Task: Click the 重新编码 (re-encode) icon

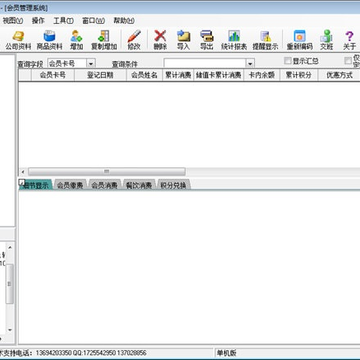Action: pos(300,40)
